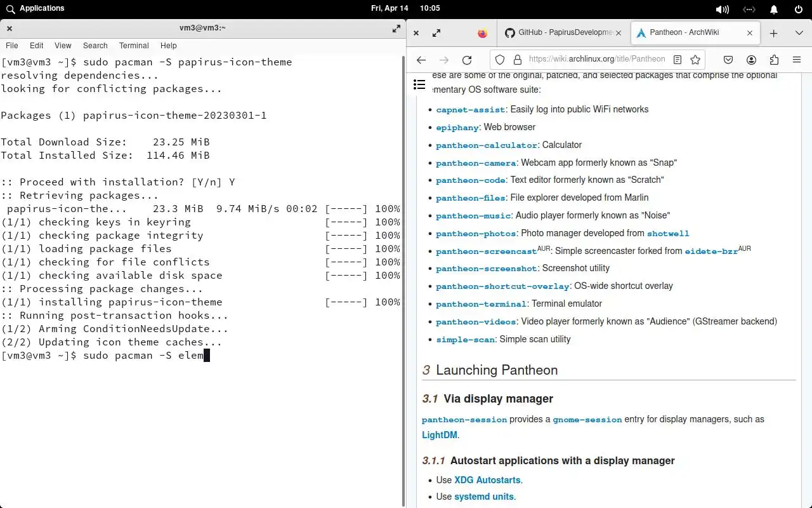
Task: Open the Applications menu
Action: click(x=42, y=8)
